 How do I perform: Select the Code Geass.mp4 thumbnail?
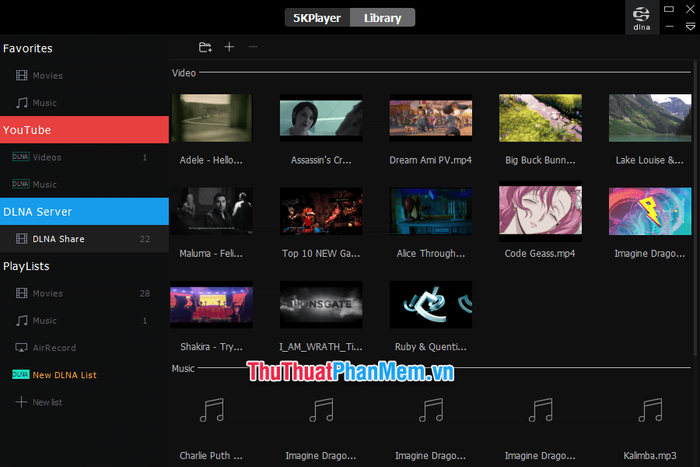540,211
